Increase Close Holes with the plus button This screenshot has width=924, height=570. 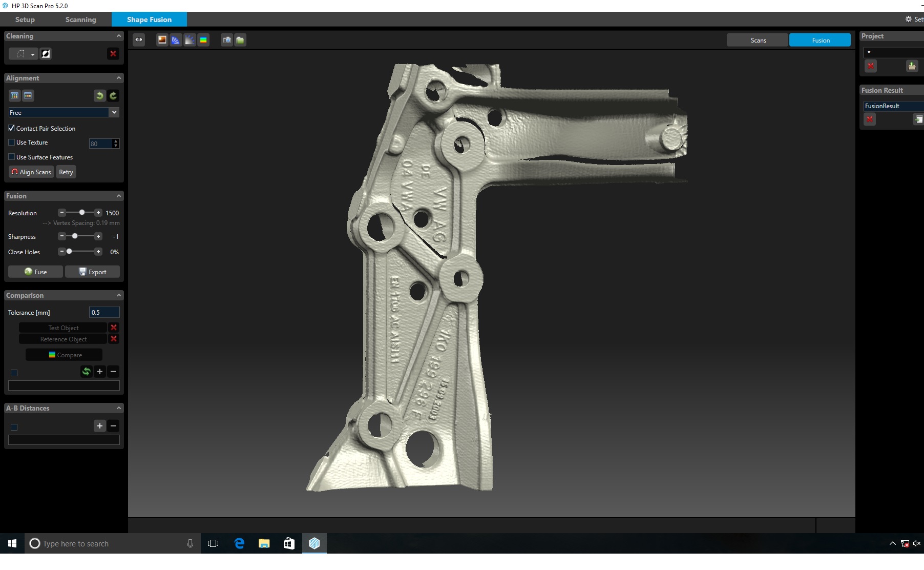tap(98, 252)
